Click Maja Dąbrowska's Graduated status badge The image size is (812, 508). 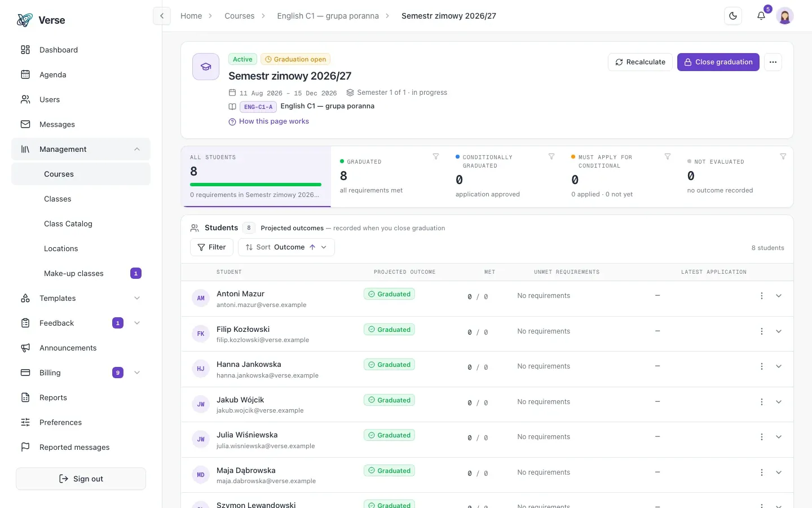click(x=389, y=471)
